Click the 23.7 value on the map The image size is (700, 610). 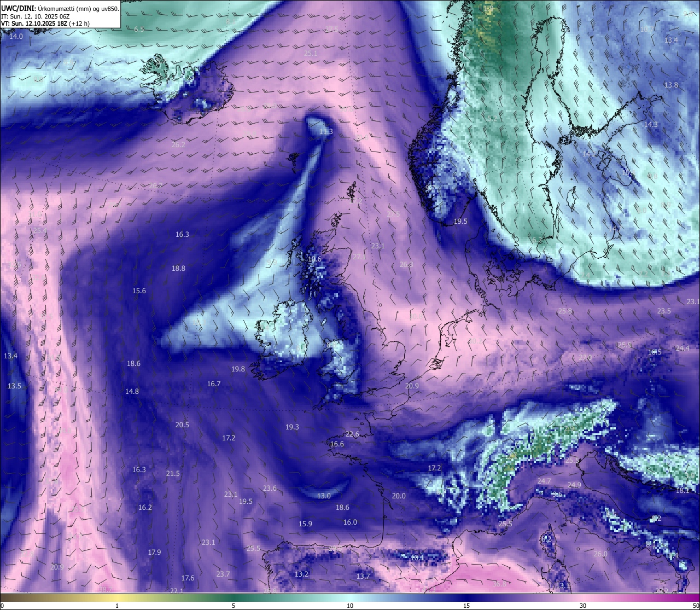(x=223, y=574)
